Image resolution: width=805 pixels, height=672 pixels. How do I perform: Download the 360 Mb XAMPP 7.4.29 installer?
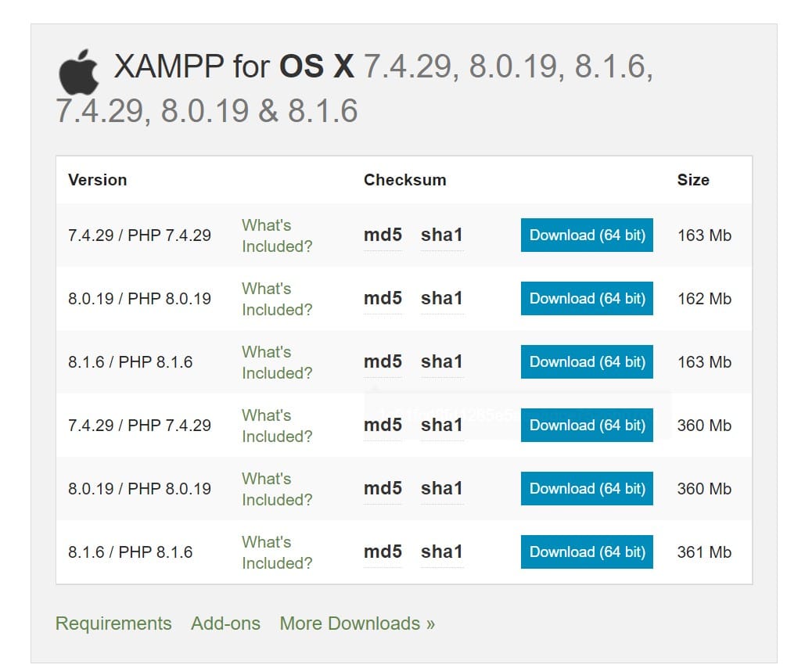(x=587, y=426)
